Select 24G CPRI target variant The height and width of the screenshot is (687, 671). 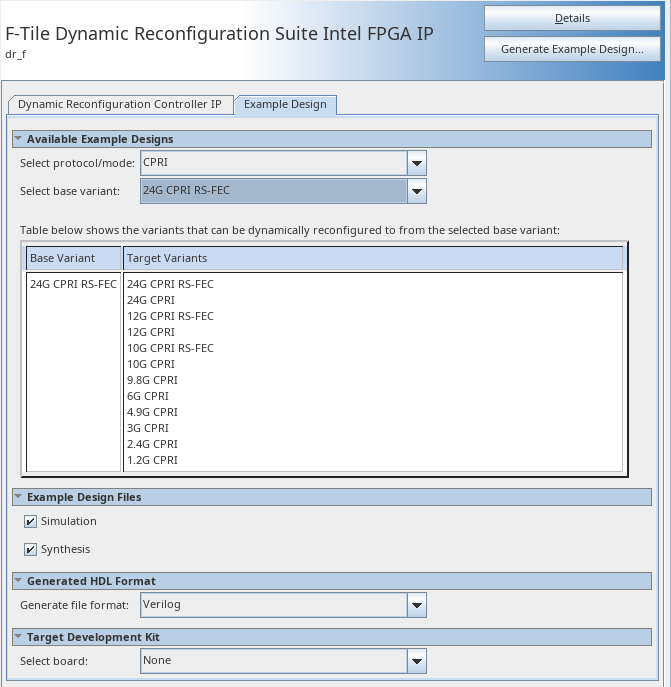(x=151, y=300)
